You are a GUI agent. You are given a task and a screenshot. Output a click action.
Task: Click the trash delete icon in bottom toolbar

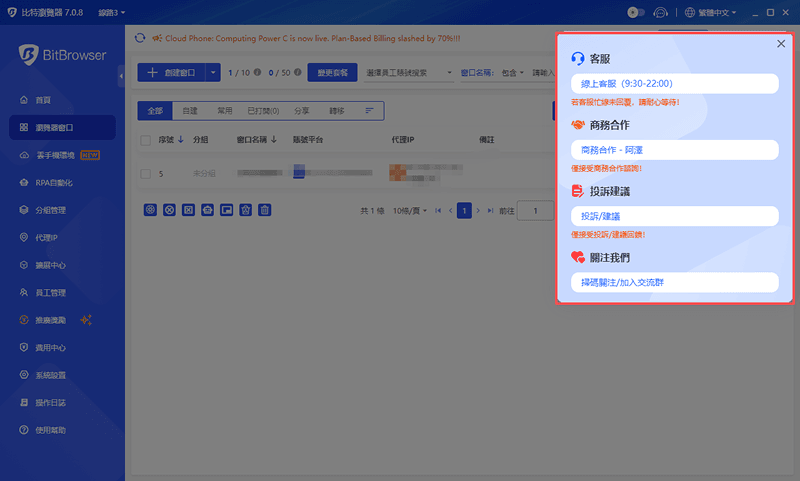tap(265, 210)
